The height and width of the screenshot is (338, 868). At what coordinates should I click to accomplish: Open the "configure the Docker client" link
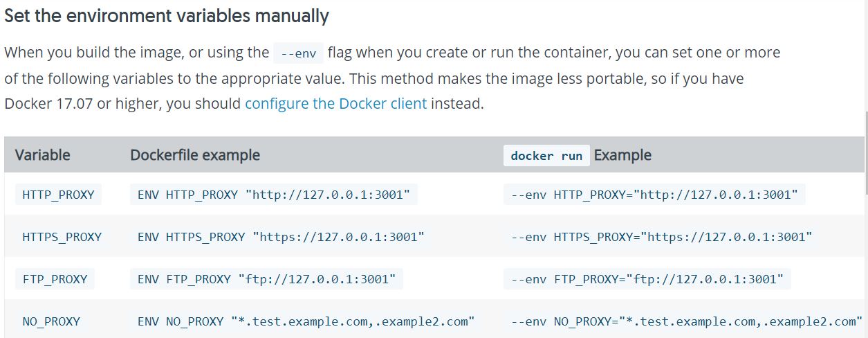[x=335, y=105]
